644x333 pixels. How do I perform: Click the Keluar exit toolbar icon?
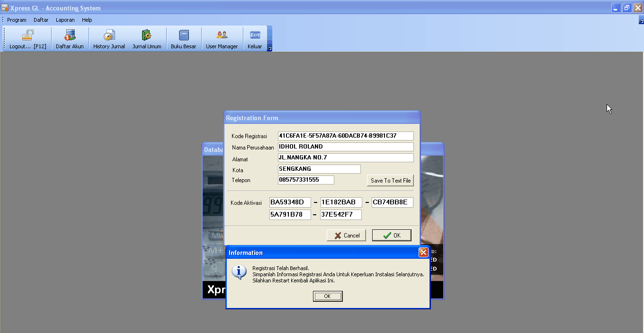(255, 39)
